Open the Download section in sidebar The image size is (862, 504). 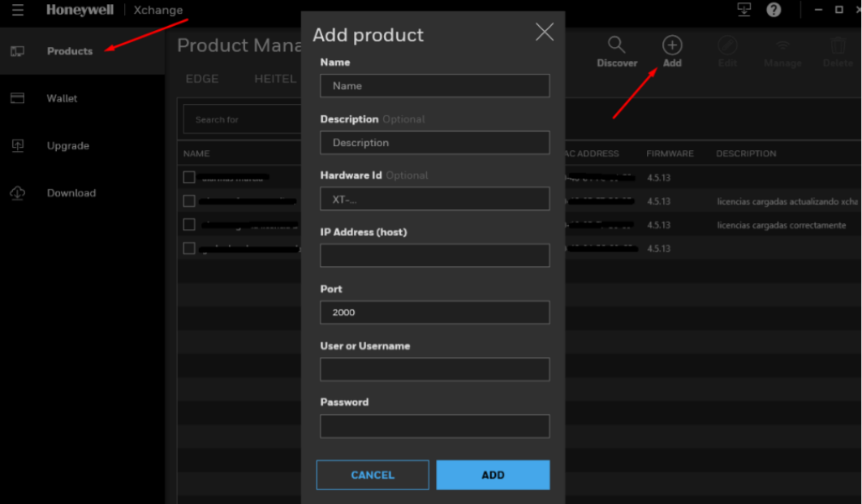(x=83, y=193)
